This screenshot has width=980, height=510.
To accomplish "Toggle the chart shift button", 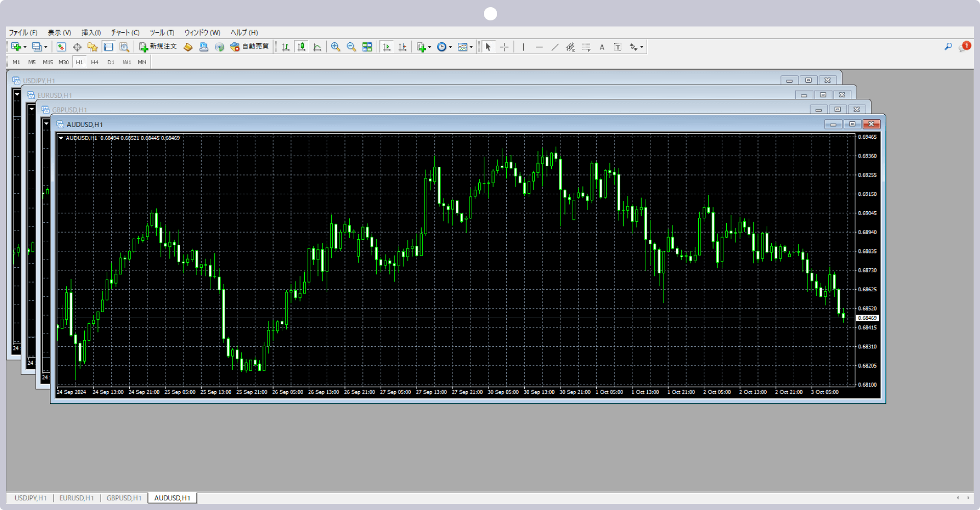I will click(x=403, y=47).
